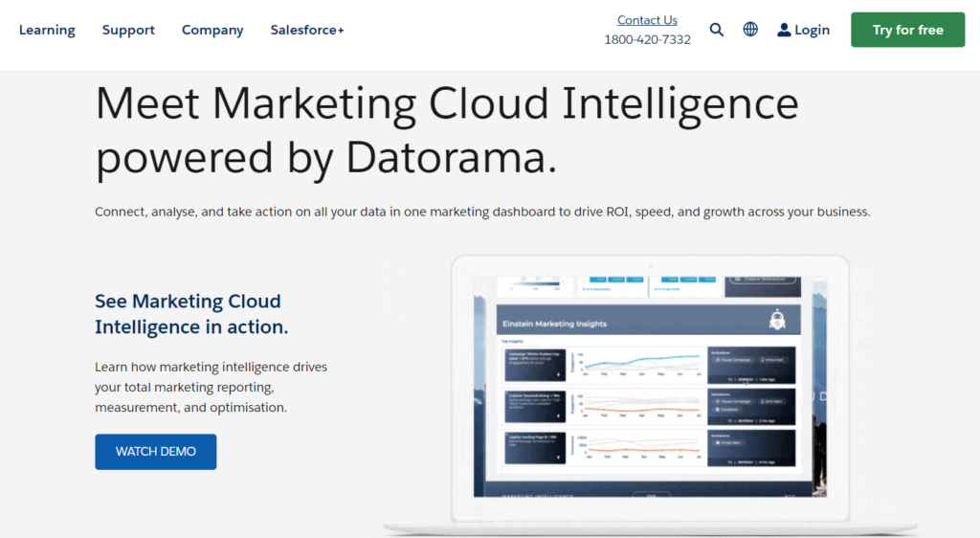The width and height of the screenshot is (980, 538).
Task: Open the search magnifier icon
Action: coord(716,30)
